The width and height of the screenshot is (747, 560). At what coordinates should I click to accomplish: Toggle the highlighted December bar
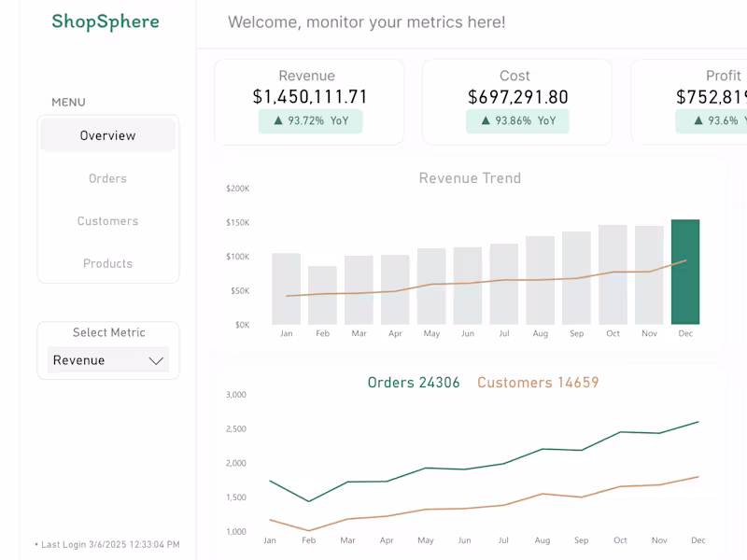[x=686, y=271]
